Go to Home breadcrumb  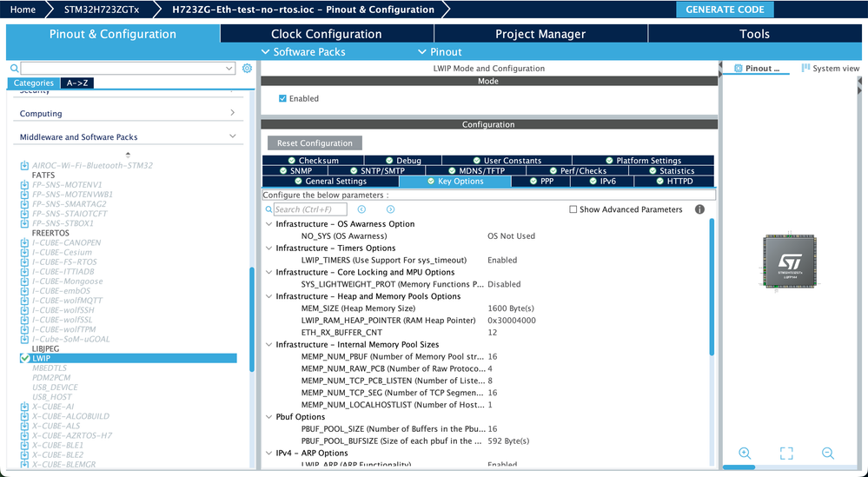23,10
